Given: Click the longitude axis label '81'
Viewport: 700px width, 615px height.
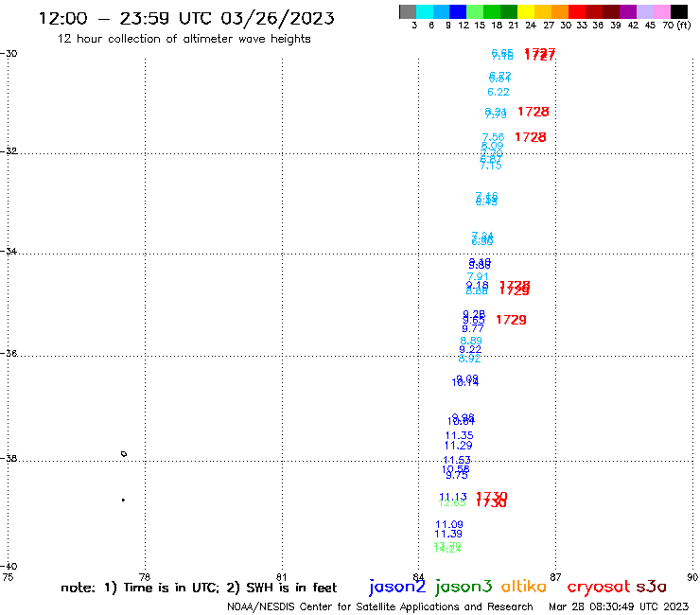Looking at the screenshot, I should (x=281, y=577).
